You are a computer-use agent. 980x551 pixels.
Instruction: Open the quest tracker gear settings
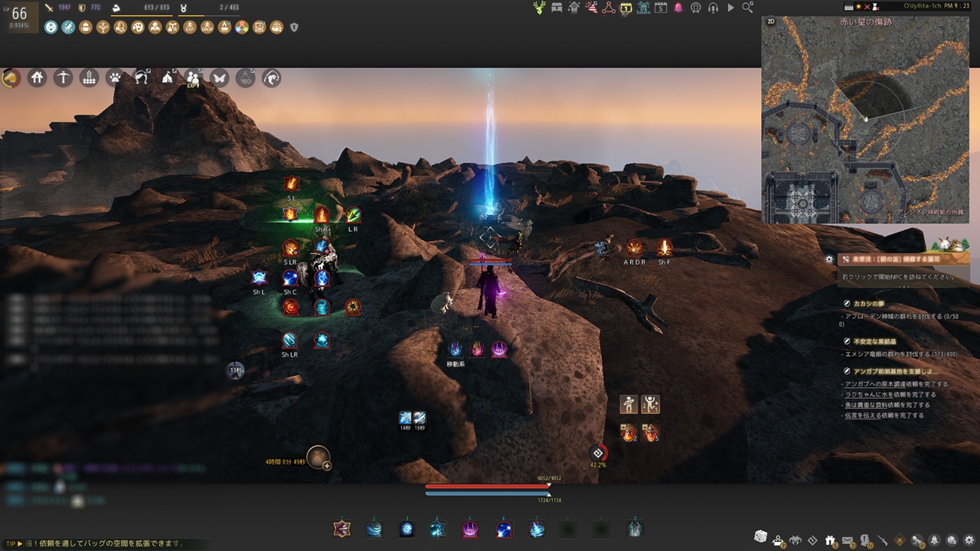(829, 259)
